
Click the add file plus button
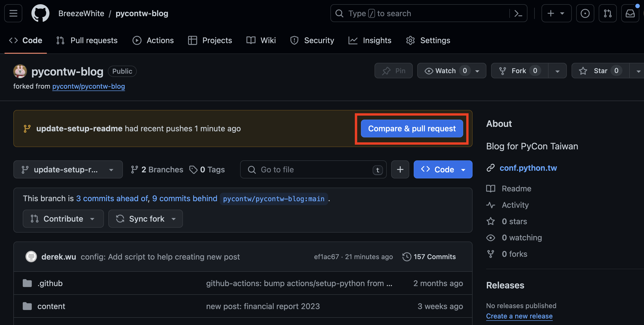400,169
